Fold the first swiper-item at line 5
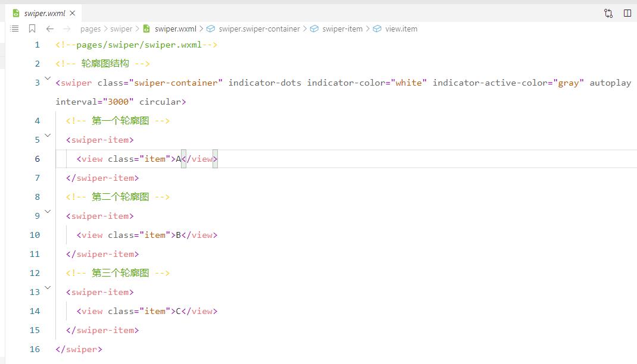 coord(48,136)
